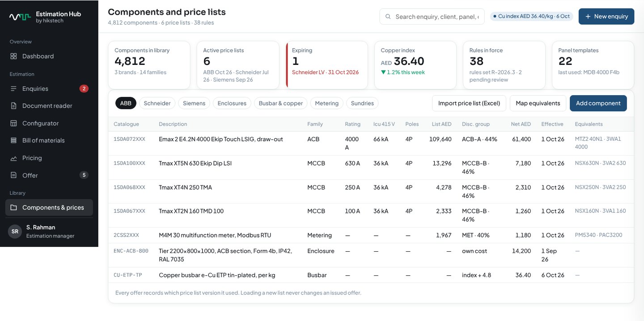Click the red 2 badge on Enquiries
Viewport: 644px width, 321px height.
84,89
